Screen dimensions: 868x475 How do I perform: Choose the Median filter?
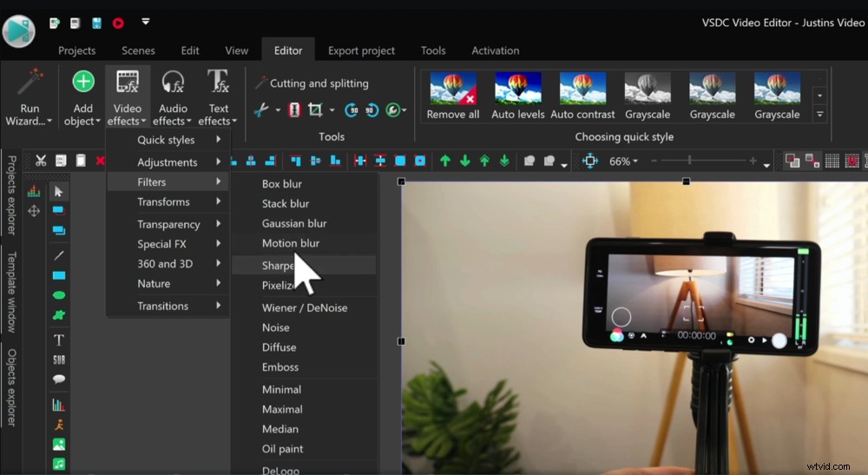click(304, 429)
